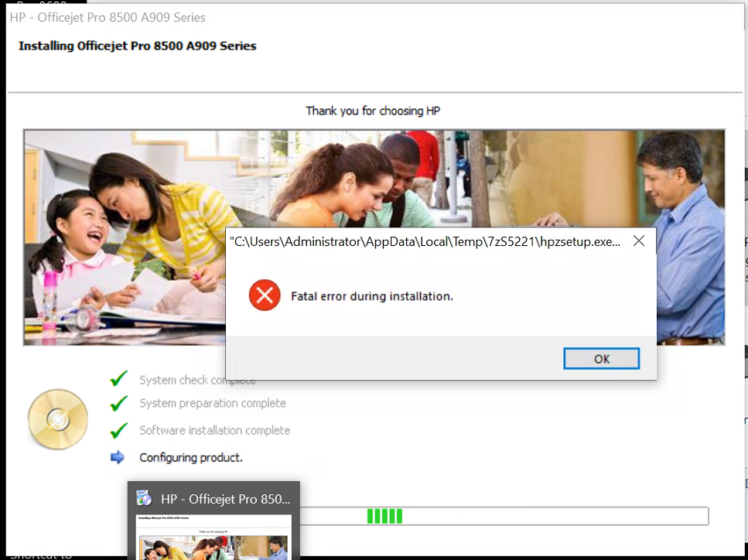The image size is (748, 560).
Task: Close the hpzsetup.exe error dialog
Action: pyautogui.click(x=639, y=241)
